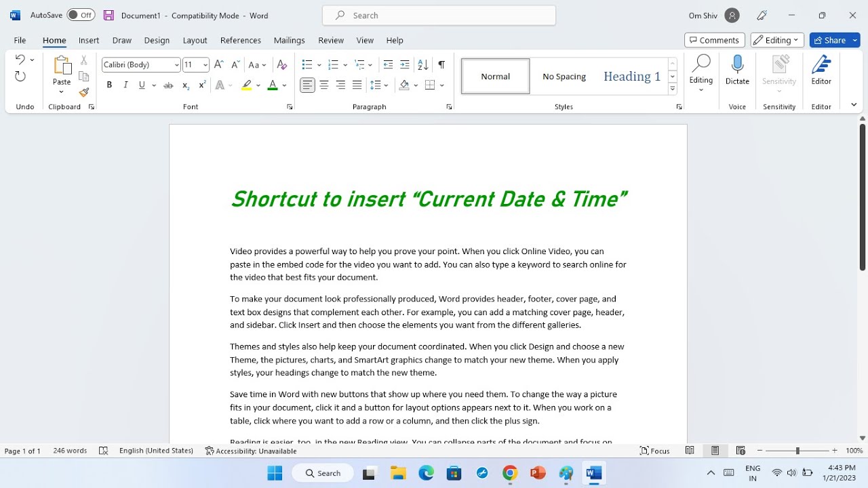The image size is (868, 488).
Task: Open the Review tab
Action: (x=331, y=40)
